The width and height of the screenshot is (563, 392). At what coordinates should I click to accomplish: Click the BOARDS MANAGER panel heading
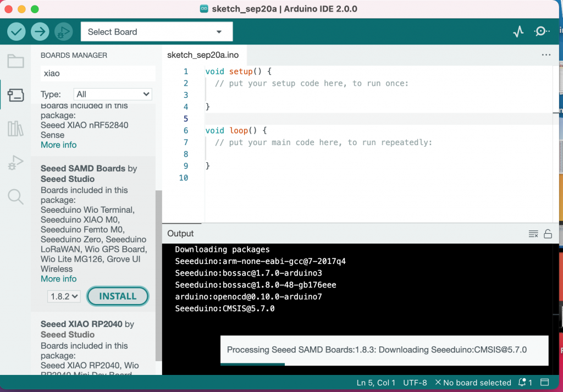pyautogui.click(x=74, y=56)
